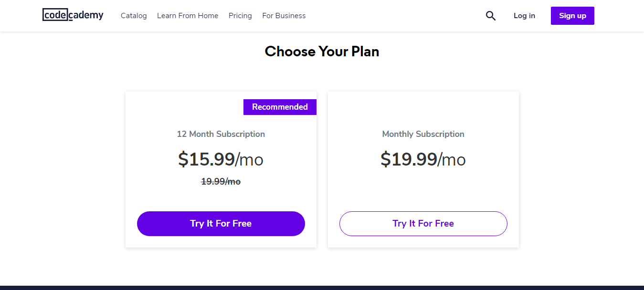Navigate to Learn From Home
This screenshot has width=644, height=290.
[188, 15]
